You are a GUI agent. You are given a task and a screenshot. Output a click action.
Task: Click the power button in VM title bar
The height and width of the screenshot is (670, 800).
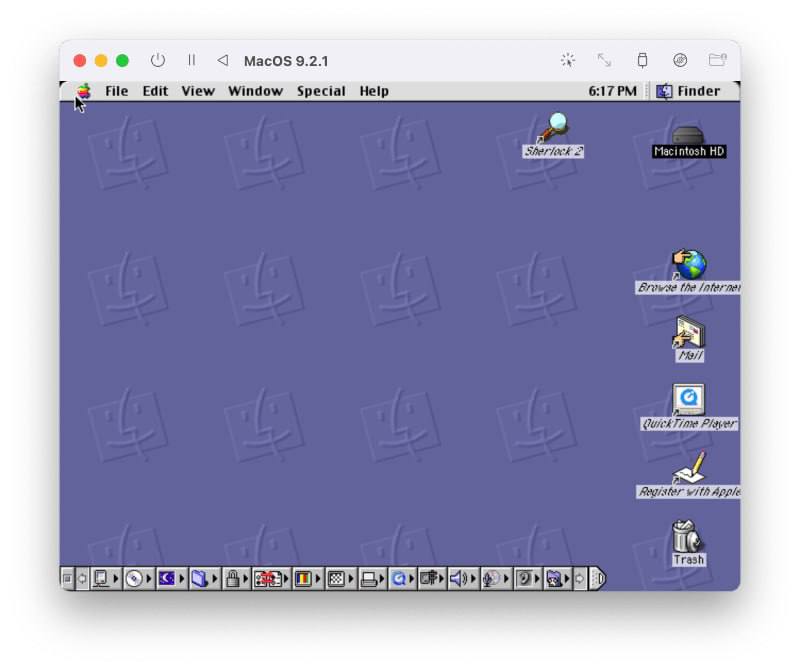tap(158, 60)
